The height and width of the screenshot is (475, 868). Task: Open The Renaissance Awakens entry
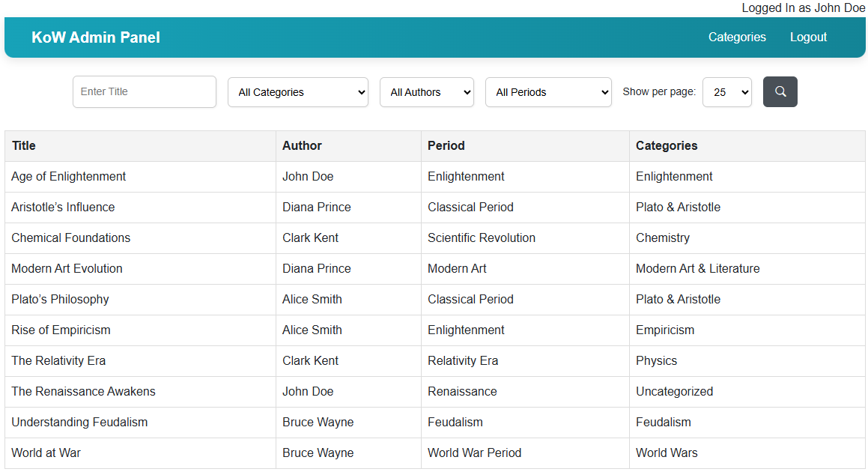(x=84, y=391)
